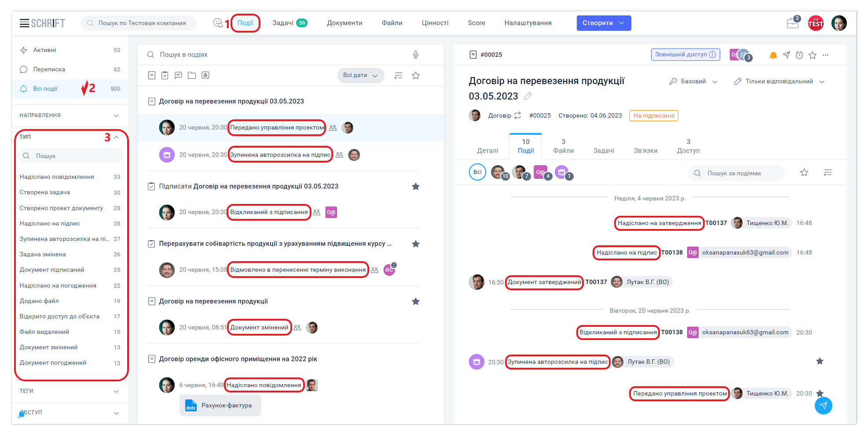Open the Базовий dropdown

693,81
